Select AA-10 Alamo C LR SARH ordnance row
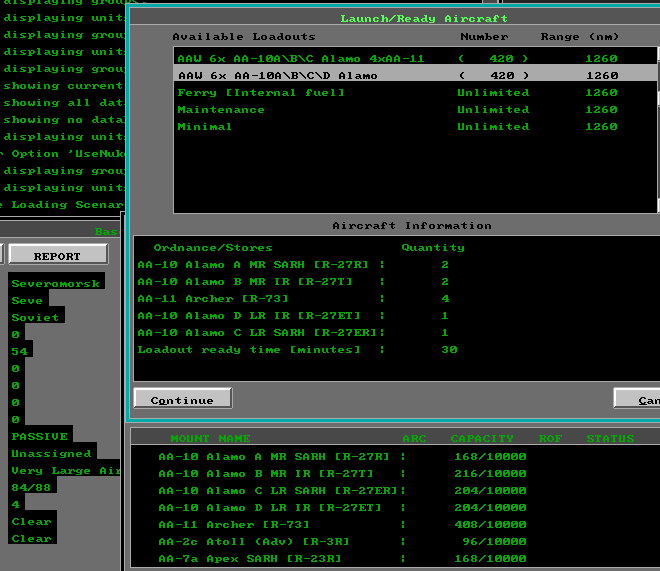660x571 pixels. click(293, 332)
